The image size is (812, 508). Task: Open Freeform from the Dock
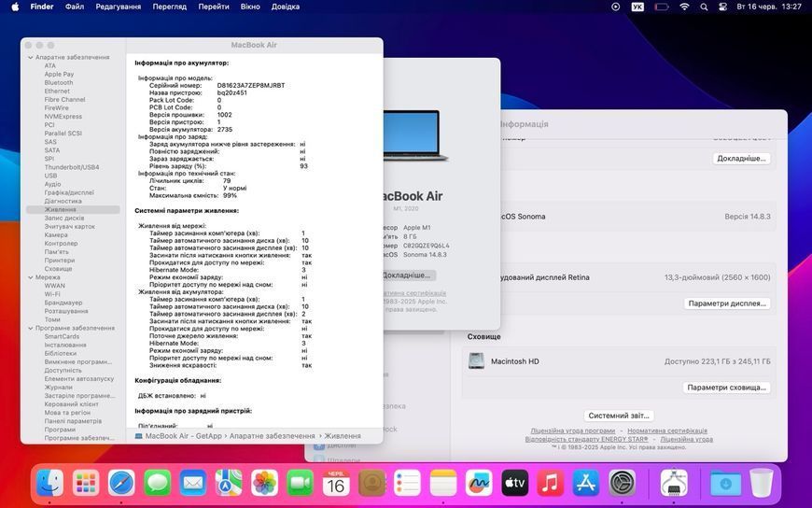click(479, 484)
